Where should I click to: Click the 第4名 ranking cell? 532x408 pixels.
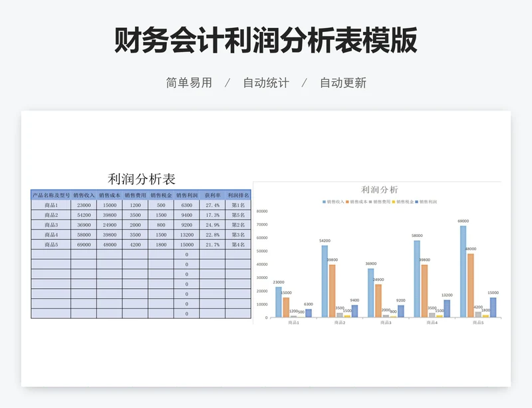point(238,244)
